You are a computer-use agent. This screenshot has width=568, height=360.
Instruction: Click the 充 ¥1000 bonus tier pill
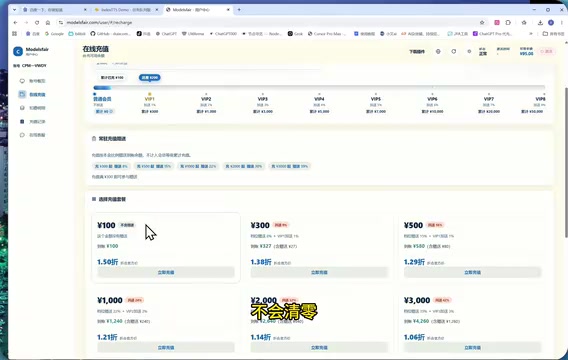coord(198,166)
